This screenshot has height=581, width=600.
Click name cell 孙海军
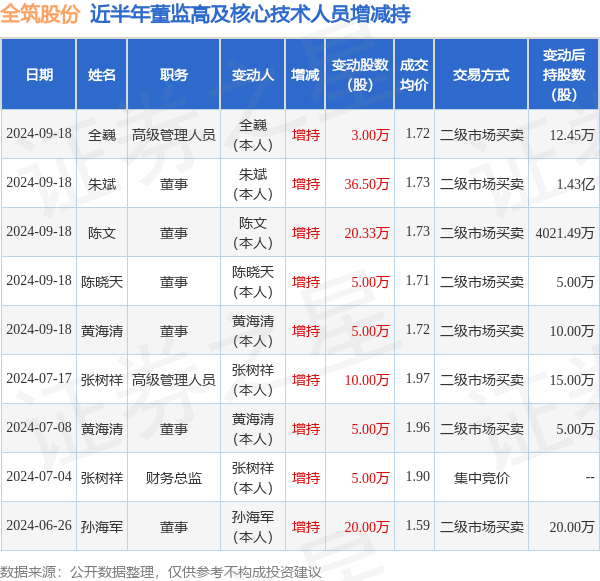pos(102,527)
